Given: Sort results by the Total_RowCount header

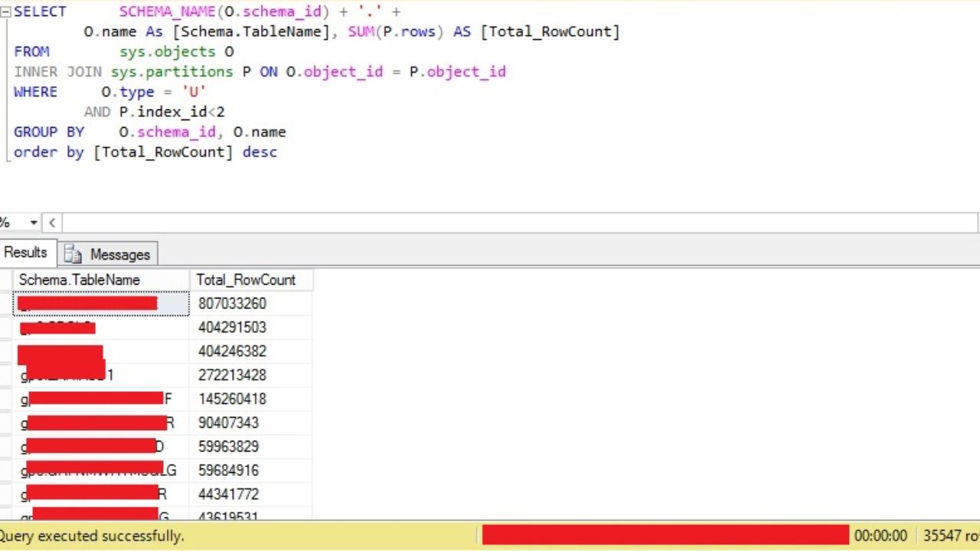Looking at the screenshot, I should 246,280.
